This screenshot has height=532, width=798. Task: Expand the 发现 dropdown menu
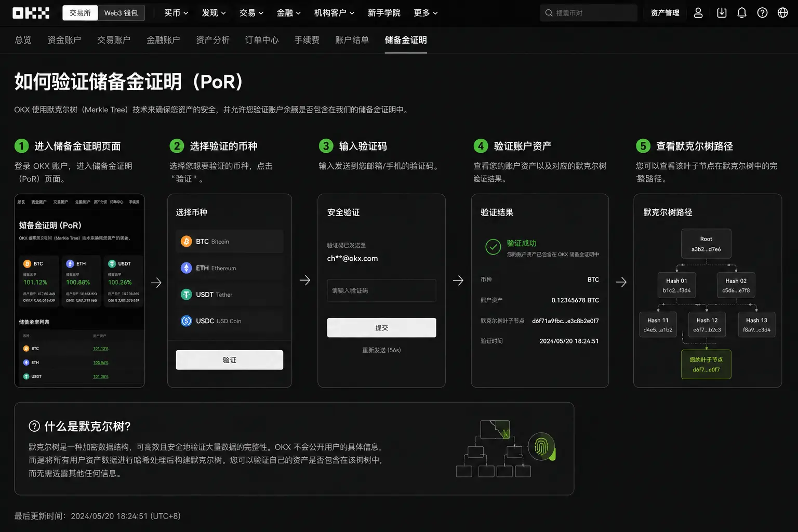pos(214,13)
